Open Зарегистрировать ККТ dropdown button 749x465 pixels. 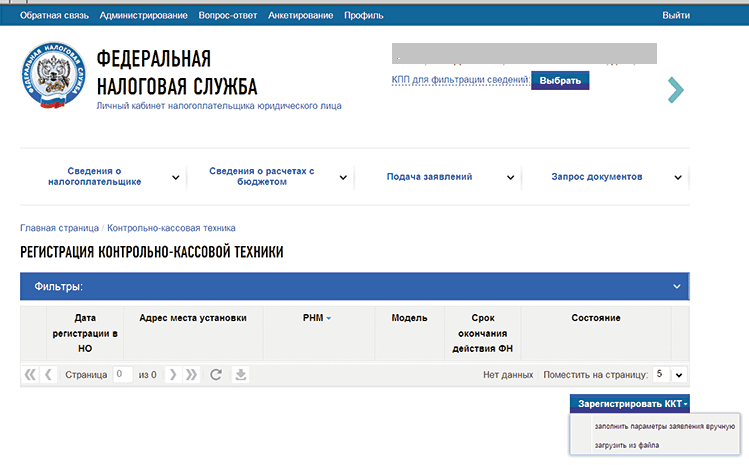[630, 404]
